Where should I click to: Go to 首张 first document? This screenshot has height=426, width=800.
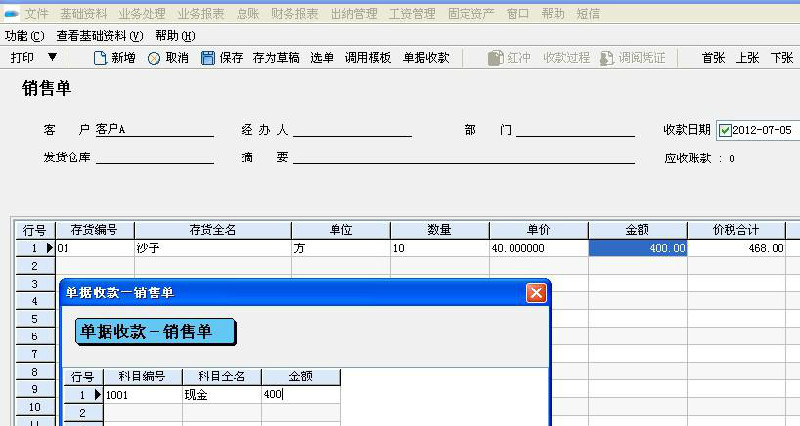tap(713, 58)
